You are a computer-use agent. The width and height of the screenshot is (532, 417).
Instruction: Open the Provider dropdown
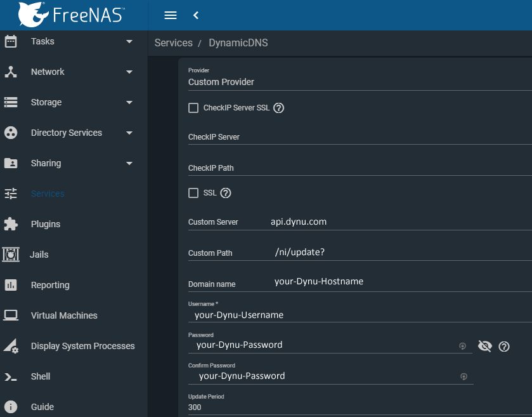[360, 82]
